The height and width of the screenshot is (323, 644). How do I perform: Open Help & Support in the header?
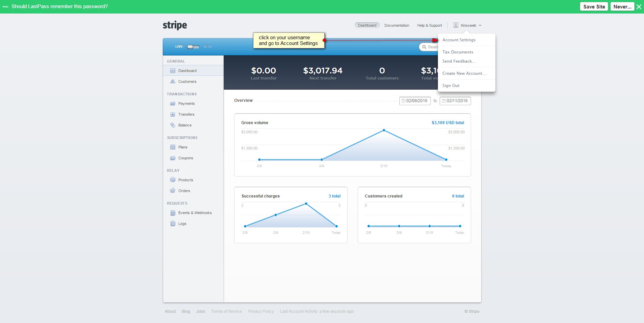pos(429,25)
